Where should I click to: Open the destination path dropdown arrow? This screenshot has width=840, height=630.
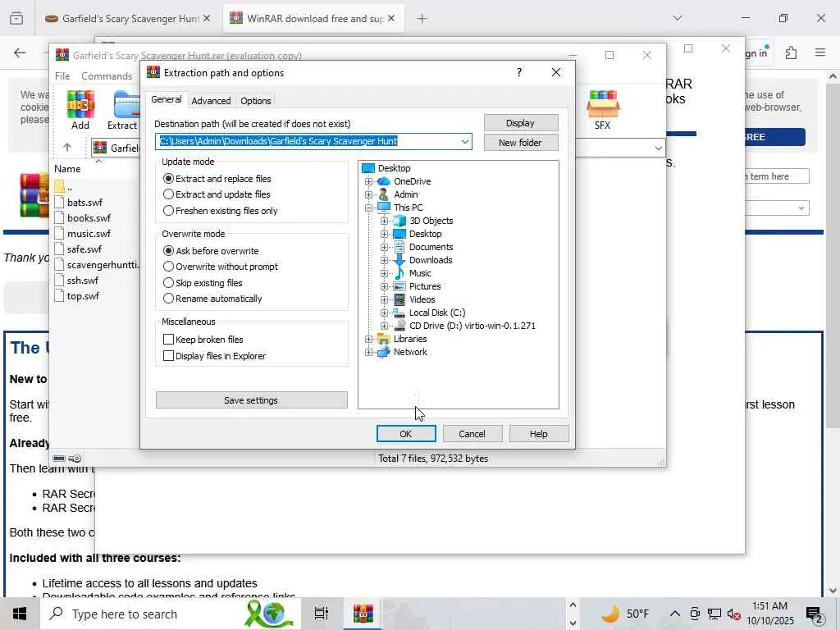point(464,141)
